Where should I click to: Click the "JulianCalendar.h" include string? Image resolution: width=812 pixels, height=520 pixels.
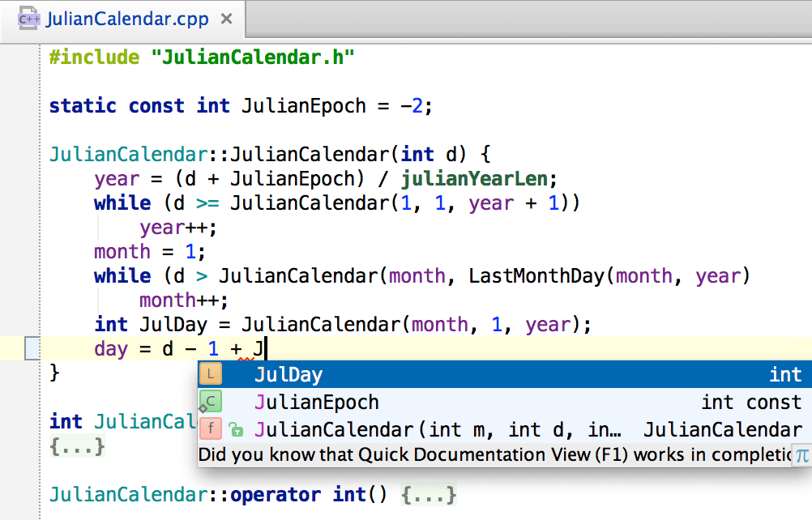259,58
